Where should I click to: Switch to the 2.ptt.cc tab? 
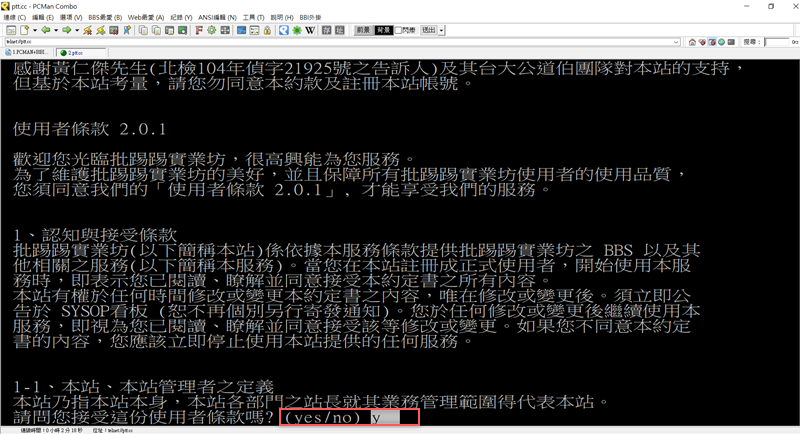pyautogui.click(x=81, y=53)
